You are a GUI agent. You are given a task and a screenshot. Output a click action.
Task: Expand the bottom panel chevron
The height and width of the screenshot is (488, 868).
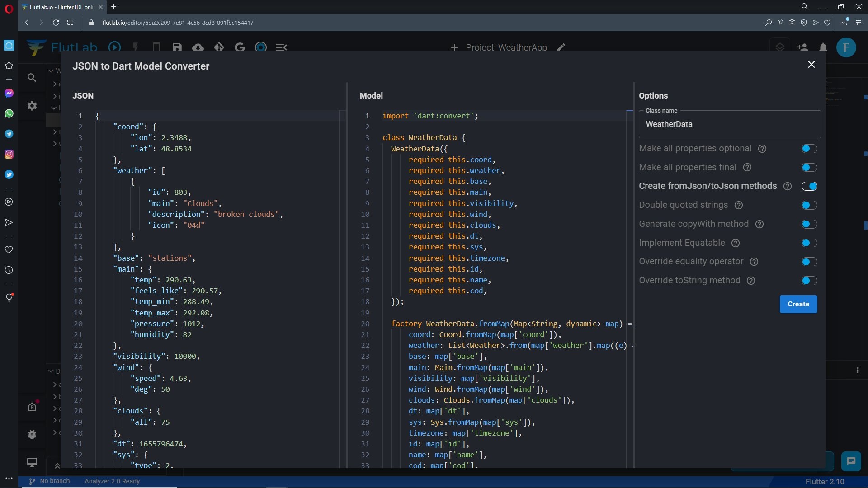coord(57,465)
